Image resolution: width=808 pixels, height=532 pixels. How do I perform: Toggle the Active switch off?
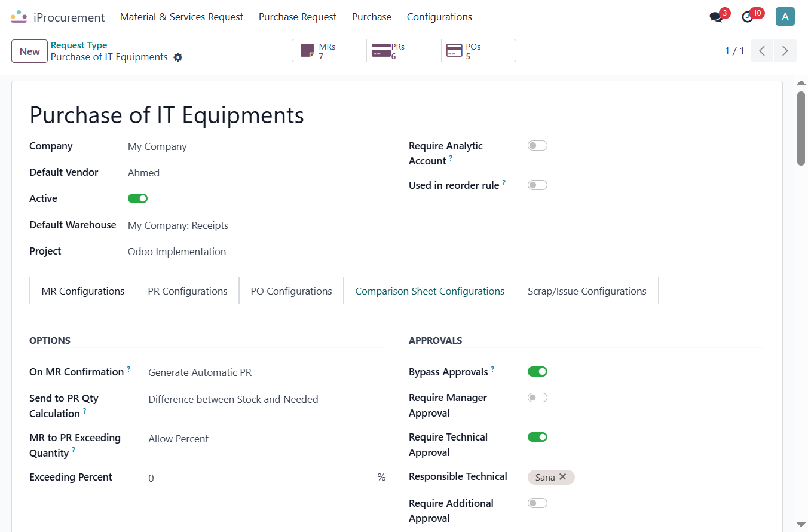pyautogui.click(x=137, y=198)
